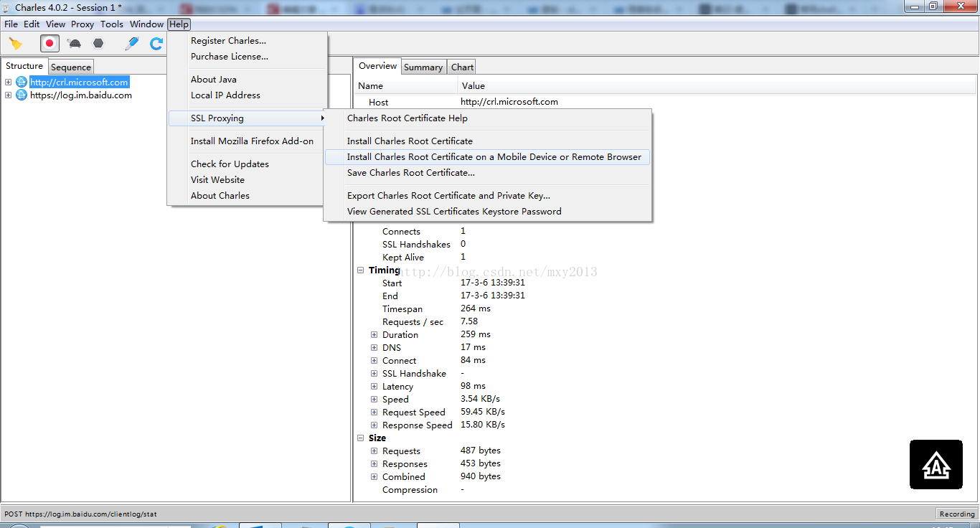This screenshot has height=528, width=980.
Task: Open SSL Proxying submenu
Action: coord(248,118)
